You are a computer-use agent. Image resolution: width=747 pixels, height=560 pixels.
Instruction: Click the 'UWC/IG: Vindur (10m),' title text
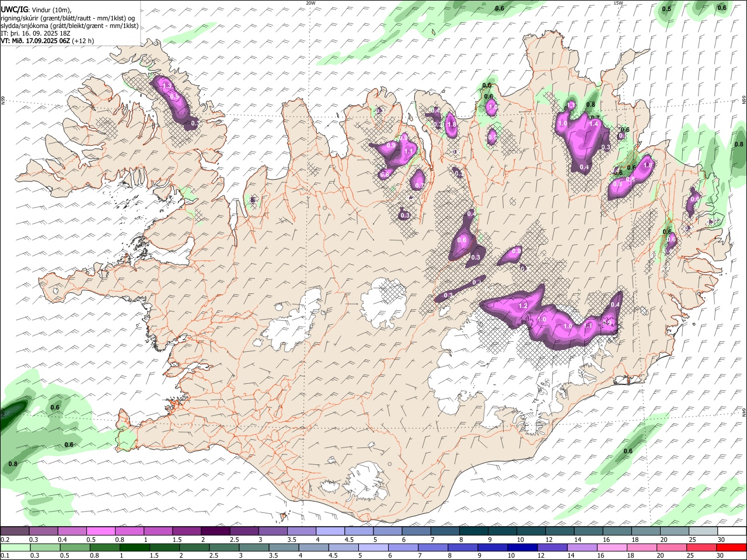36,10
